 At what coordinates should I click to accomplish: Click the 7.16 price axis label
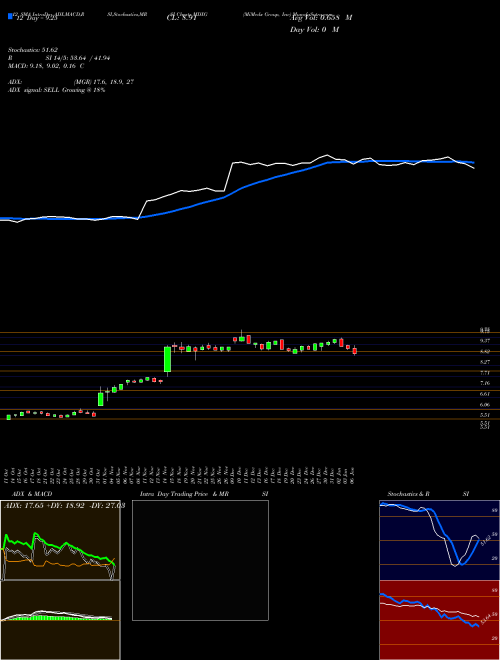(x=484, y=383)
